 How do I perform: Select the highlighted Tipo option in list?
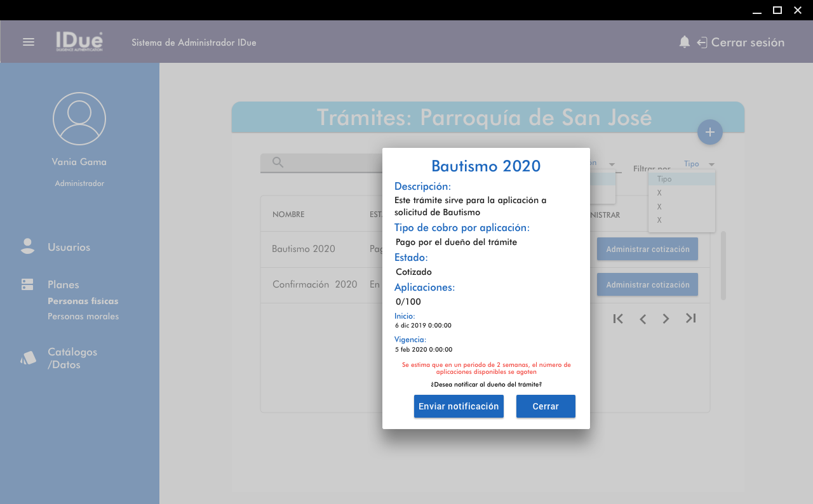(x=682, y=179)
